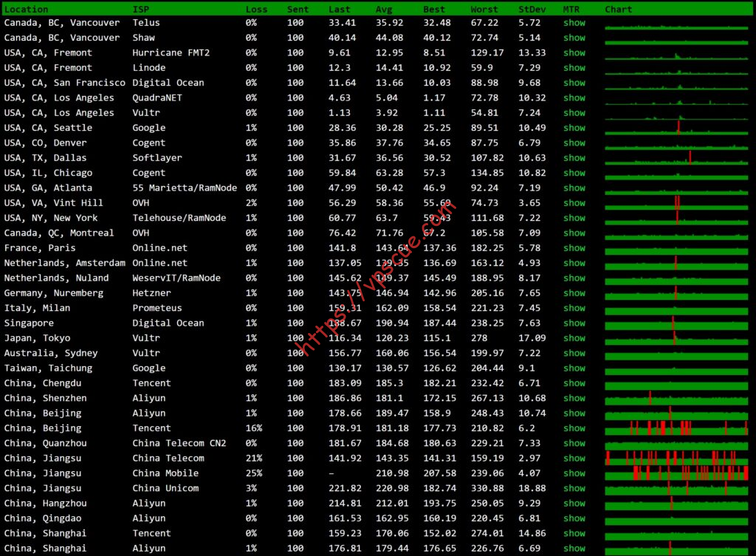Open MTR "show" for Montreal OVH
Image resolution: width=756 pixels, height=556 pixels.
pos(574,233)
